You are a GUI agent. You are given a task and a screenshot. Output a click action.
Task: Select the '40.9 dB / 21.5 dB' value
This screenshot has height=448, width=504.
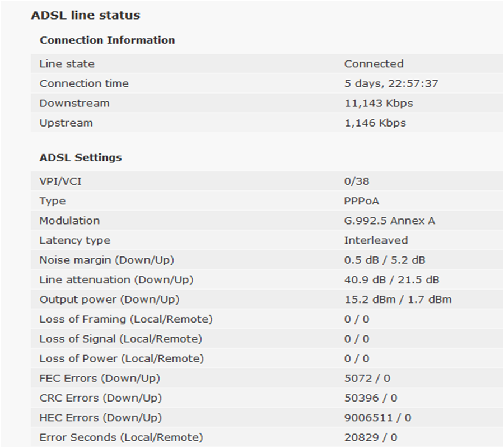pyautogui.click(x=392, y=280)
